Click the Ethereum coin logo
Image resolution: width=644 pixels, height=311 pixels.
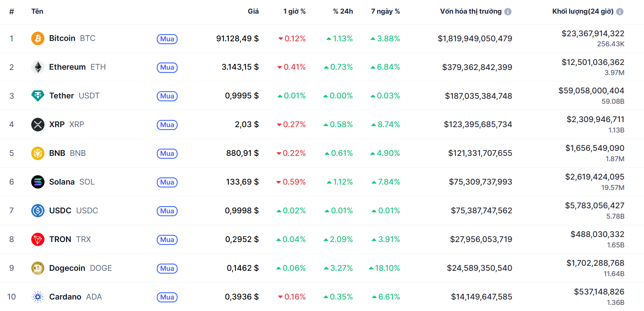(x=38, y=67)
